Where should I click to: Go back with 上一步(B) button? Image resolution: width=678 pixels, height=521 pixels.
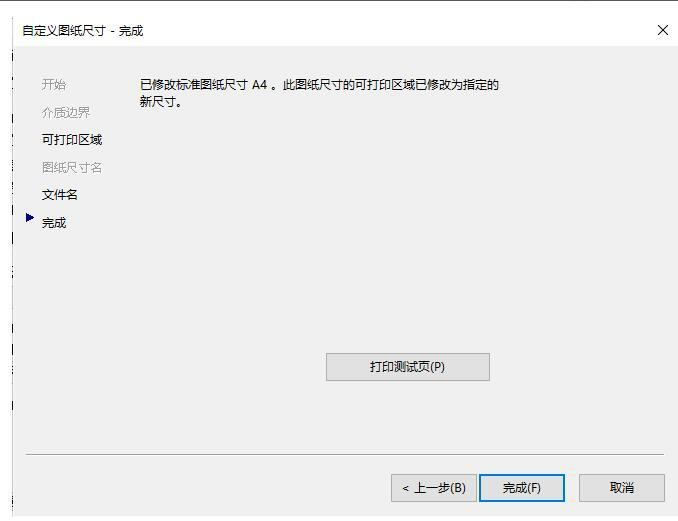coord(434,488)
